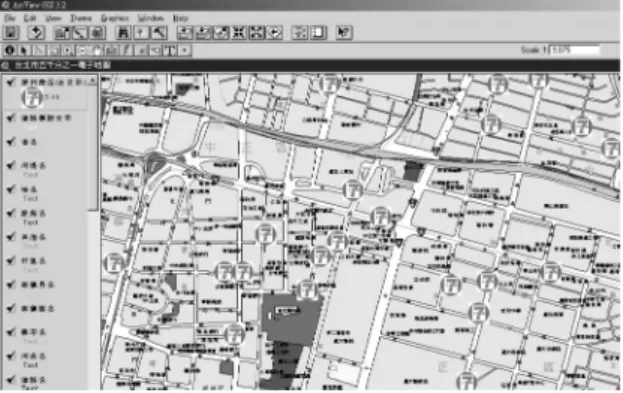
Task: Open Theme Properties from the toolbar
Action: [x=62, y=33]
